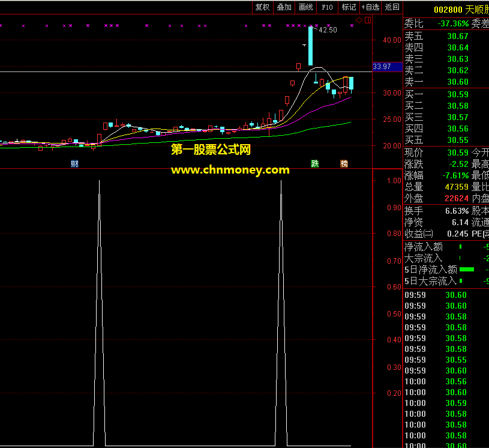The height and width of the screenshot is (448, 489).
Task: Click the 0.50 indicator axis label
Action: 394,314
